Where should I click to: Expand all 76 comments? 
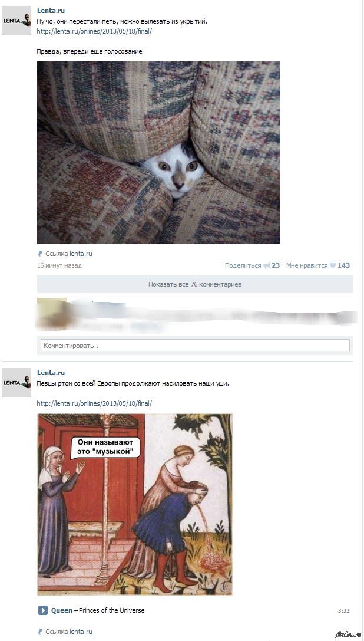click(x=196, y=284)
